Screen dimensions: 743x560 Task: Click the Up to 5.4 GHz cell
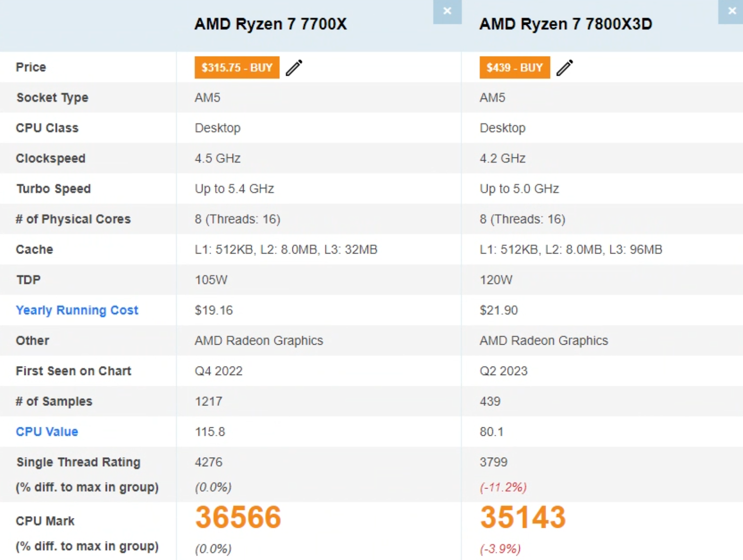pyautogui.click(x=234, y=189)
